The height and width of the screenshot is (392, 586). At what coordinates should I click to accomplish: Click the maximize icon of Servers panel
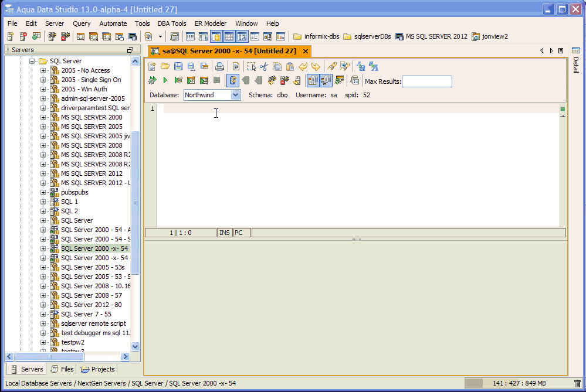[x=130, y=50]
